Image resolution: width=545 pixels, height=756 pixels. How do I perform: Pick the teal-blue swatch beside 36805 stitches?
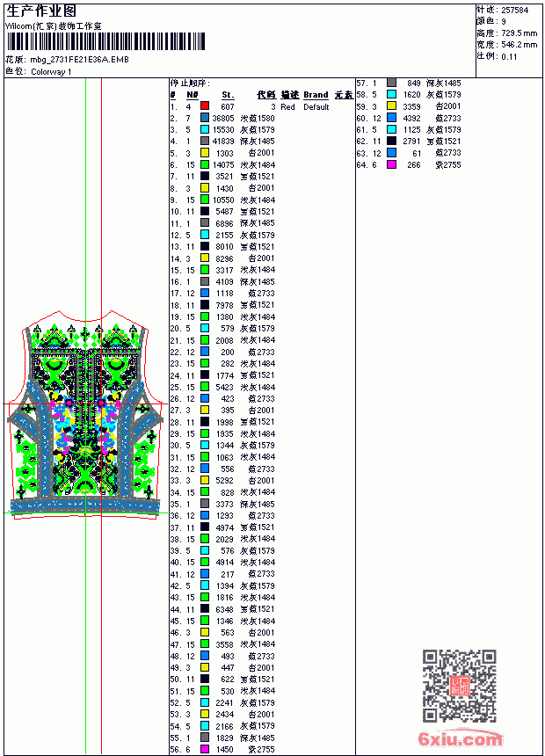205,118
